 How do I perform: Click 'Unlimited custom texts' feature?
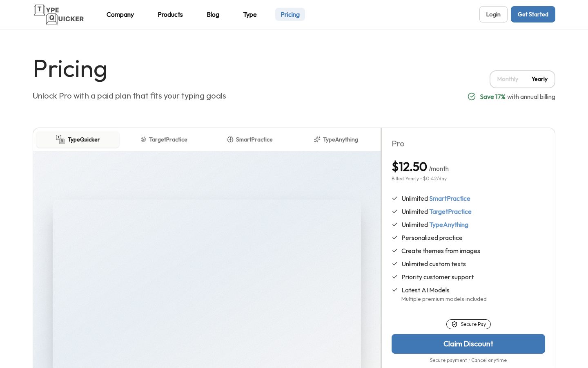tap(434, 264)
